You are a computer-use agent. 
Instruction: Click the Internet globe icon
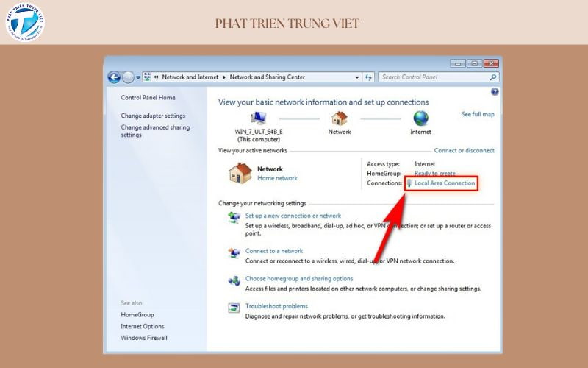[420, 118]
